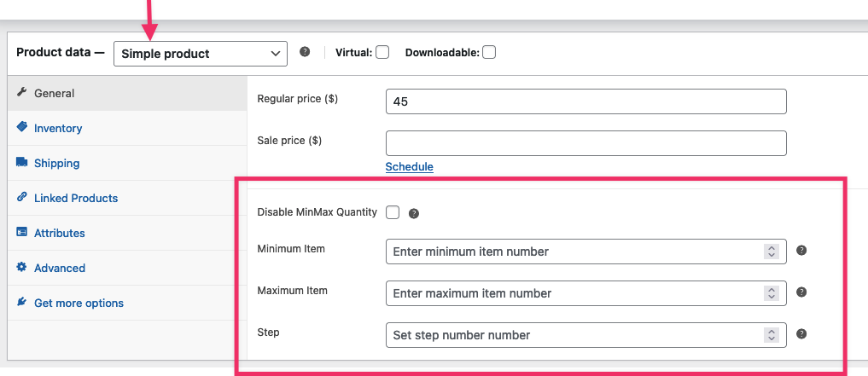Click help icon beside Maximum Item field
Screen dimensions: 868x376
[801, 292]
